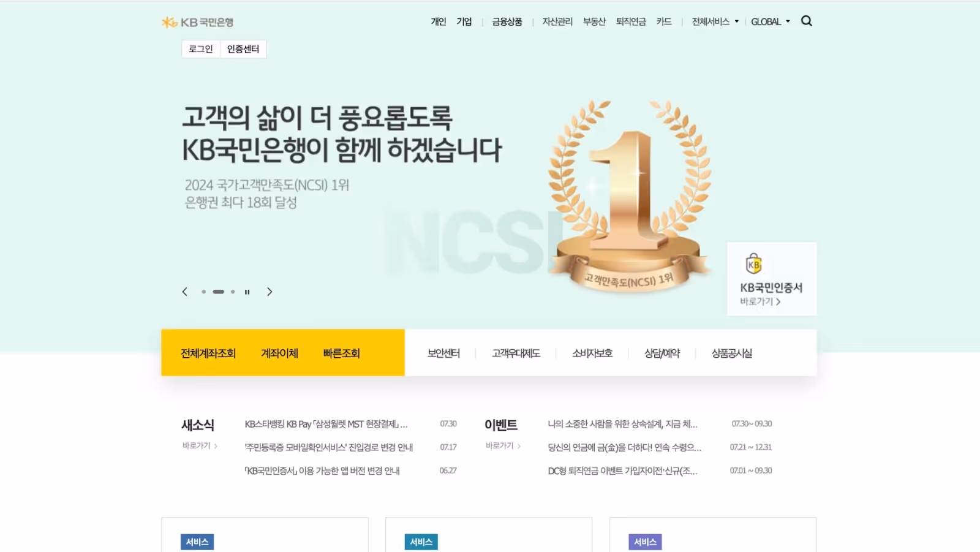Go to 보안센터
The image size is (980, 552).
point(443,353)
